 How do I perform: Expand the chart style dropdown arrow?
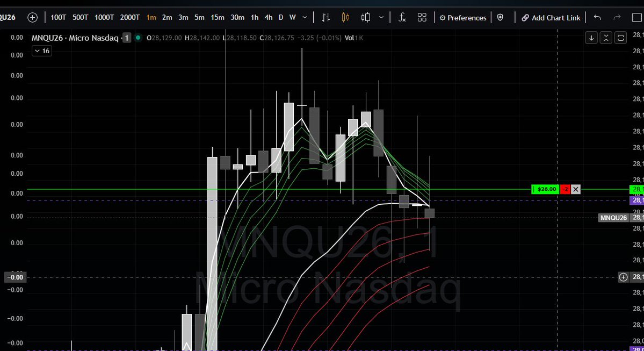(381, 17)
